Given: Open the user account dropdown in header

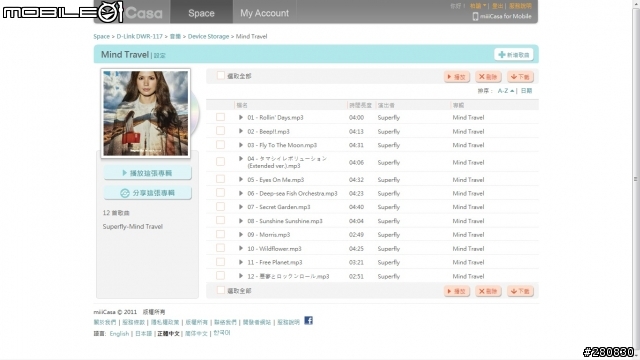Looking at the screenshot, I should pos(478,6).
